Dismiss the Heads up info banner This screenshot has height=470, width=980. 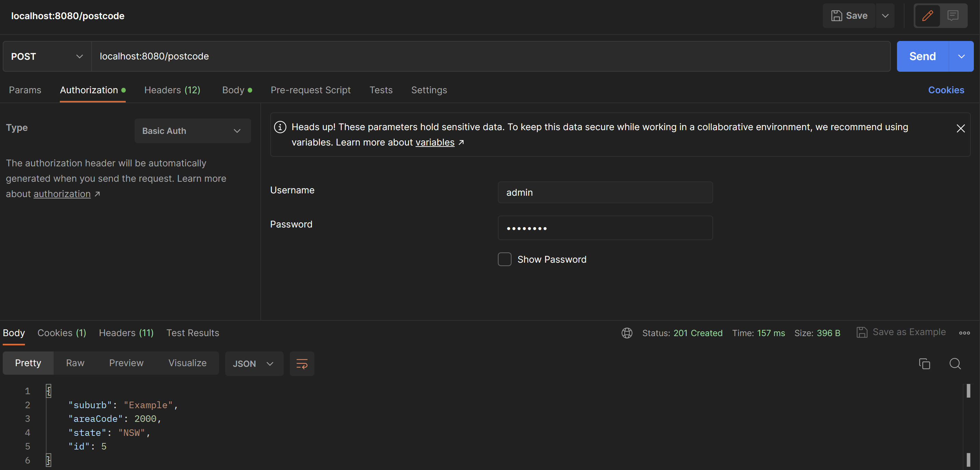click(960, 128)
